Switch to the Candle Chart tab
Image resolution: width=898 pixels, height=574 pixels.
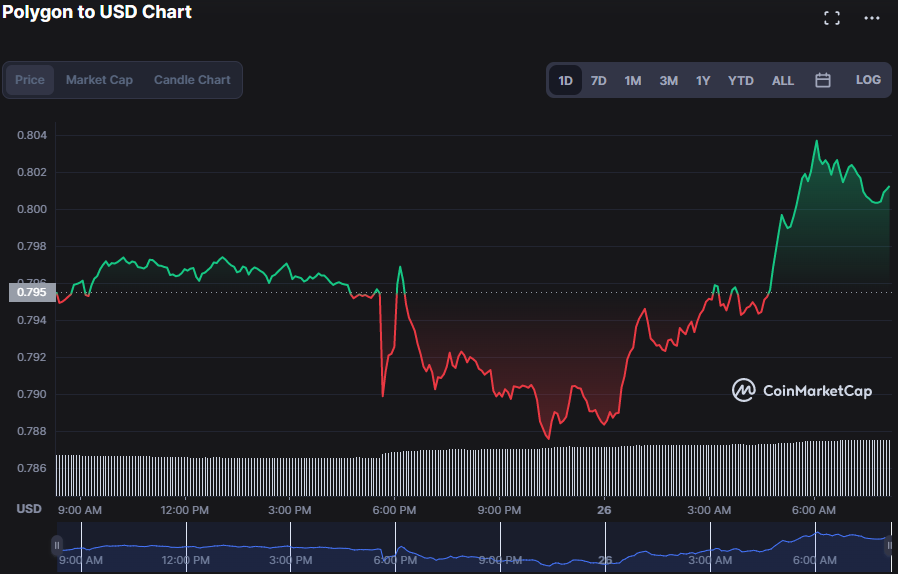192,80
